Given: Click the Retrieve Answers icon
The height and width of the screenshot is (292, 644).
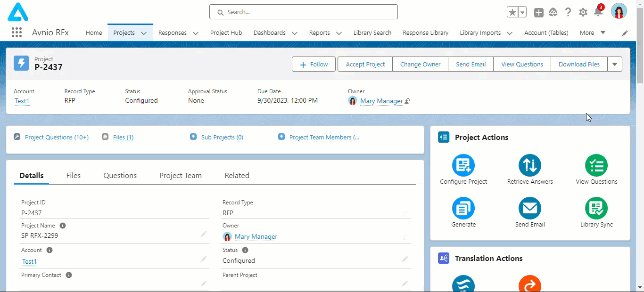Looking at the screenshot, I should pyautogui.click(x=529, y=165).
